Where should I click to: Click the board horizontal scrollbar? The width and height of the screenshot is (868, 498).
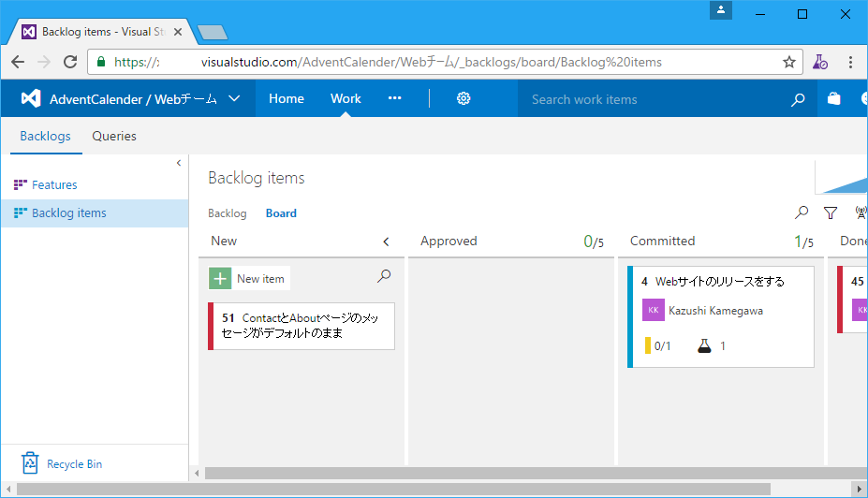pos(536,473)
